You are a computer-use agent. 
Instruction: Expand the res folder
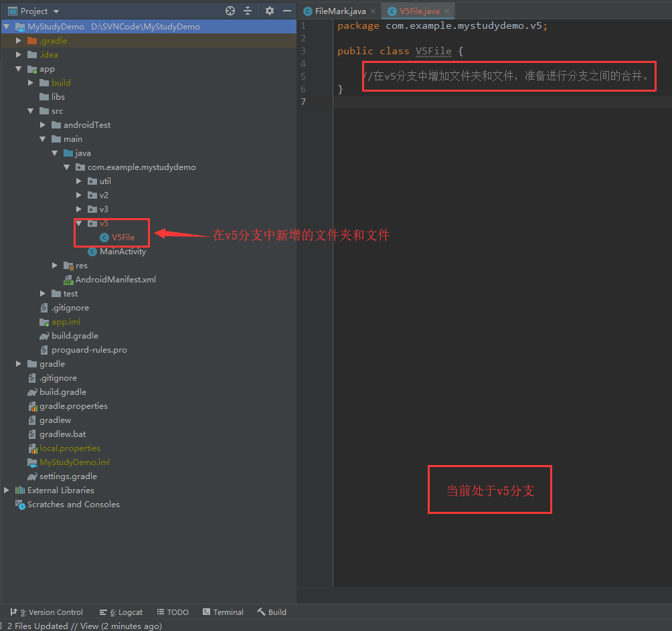tap(54, 266)
